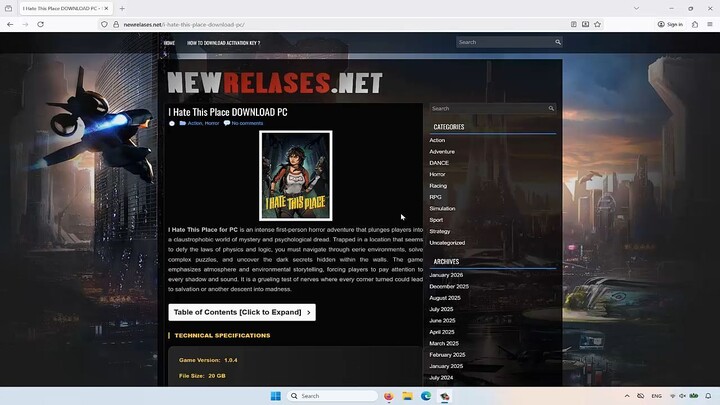Click the sidebar search field
720x405 pixels.
(x=489, y=108)
